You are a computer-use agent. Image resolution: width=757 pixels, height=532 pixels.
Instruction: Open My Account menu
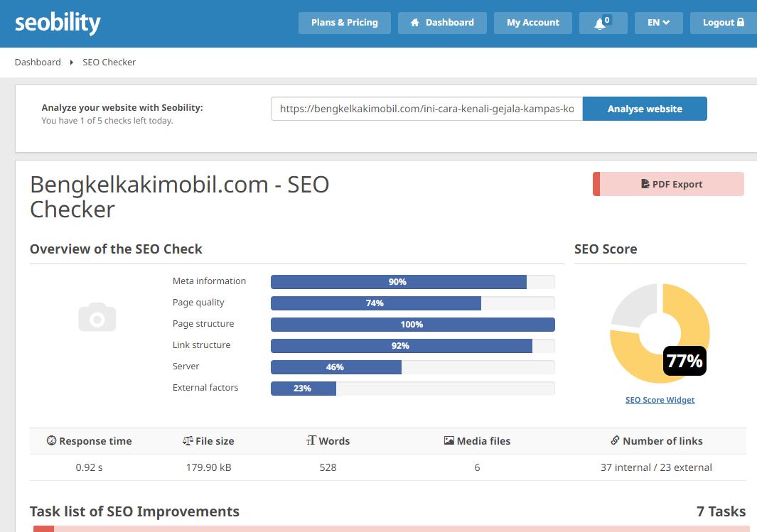point(532,23)
